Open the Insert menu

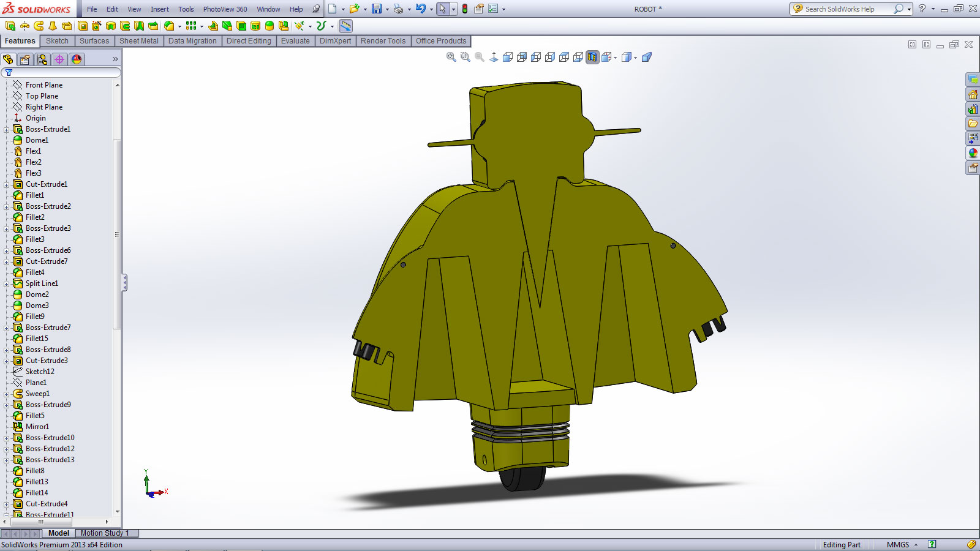pos(159,9)
